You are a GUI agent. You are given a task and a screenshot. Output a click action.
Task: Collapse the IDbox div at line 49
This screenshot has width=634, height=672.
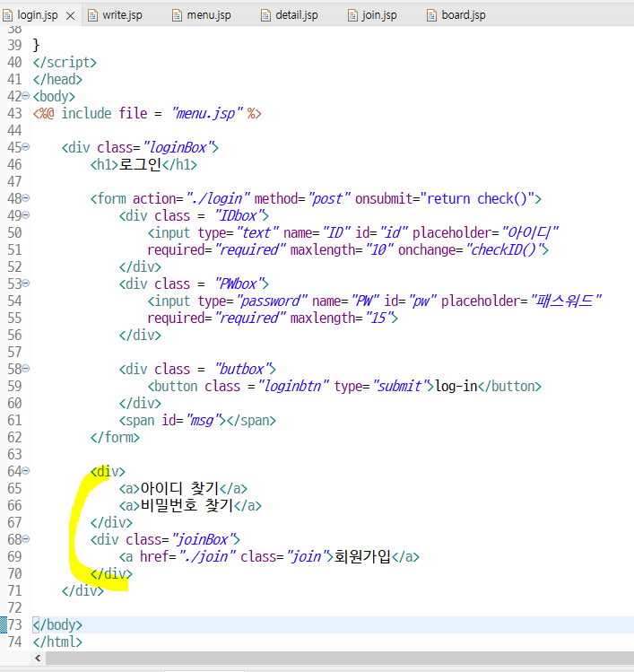[26, 215]
